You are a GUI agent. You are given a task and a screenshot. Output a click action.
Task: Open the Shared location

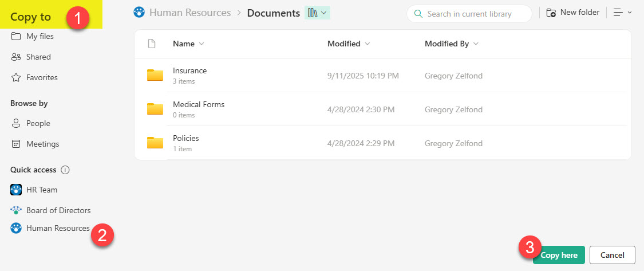pos(38,57)
